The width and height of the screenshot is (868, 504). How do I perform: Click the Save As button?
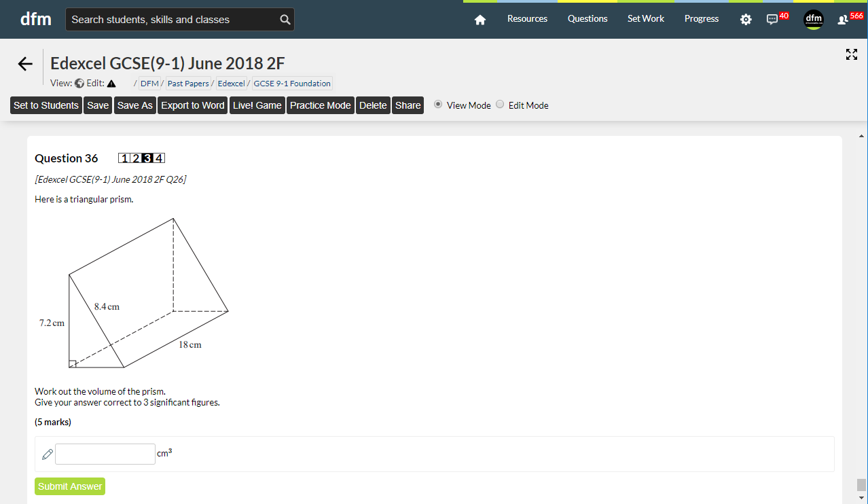pyautogui.click(x=135, y=105)
